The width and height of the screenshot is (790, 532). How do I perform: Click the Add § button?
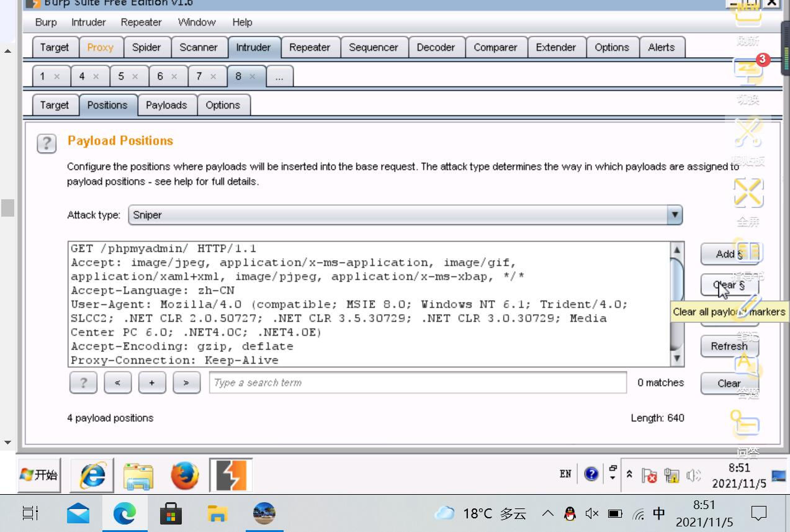[730, 254]
